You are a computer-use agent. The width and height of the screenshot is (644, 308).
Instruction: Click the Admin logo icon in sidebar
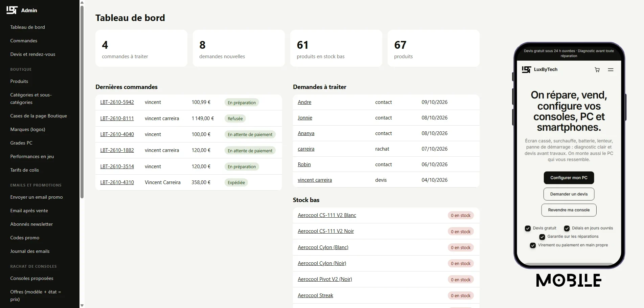(x=12, y=10)
